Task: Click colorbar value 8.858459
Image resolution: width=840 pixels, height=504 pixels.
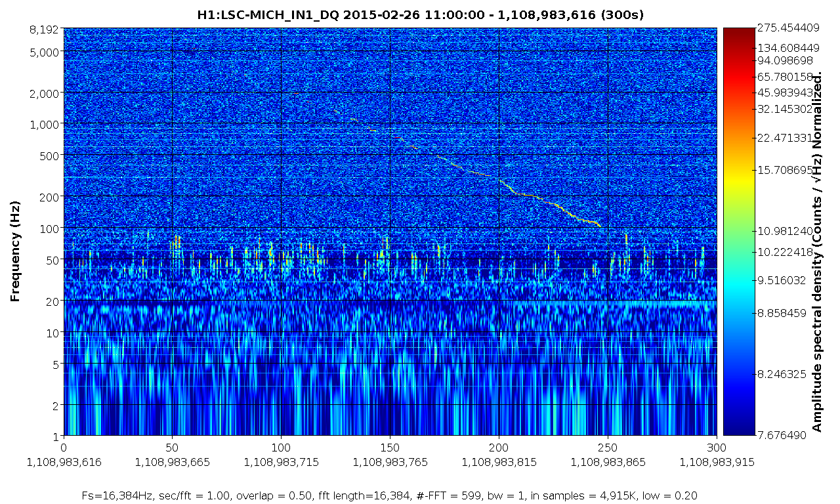Action: (x=782, y=314)
